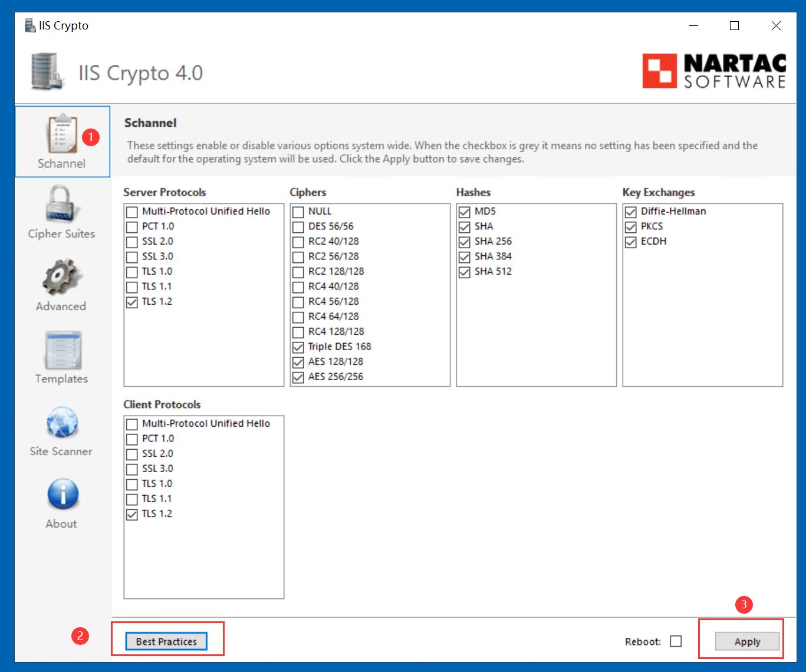Check the NULL cipher
Screen dimensions: 806x672
[298, 212]
